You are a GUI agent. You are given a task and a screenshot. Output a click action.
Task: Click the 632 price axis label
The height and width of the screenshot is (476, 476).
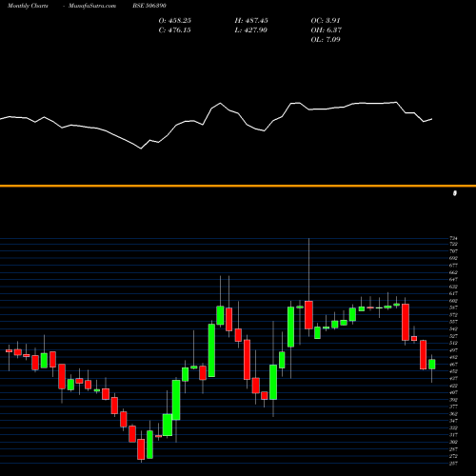[x=453, y=287]
